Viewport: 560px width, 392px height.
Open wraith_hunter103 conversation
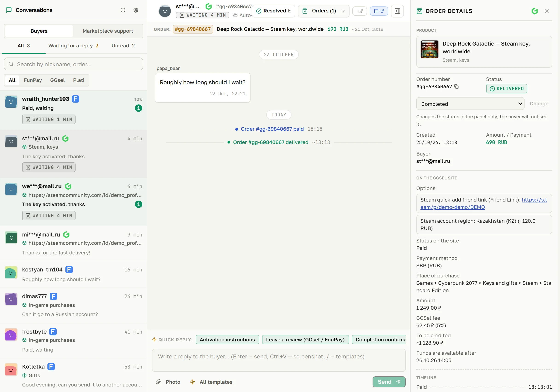pos(73,110)
